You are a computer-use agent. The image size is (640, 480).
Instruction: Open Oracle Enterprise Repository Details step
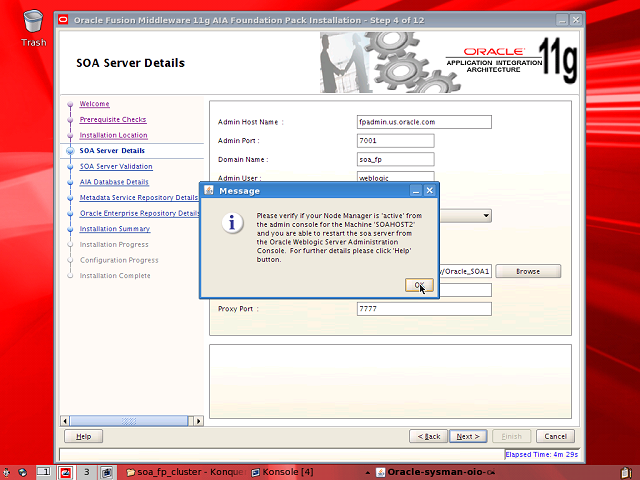click(x=140, y=213)
